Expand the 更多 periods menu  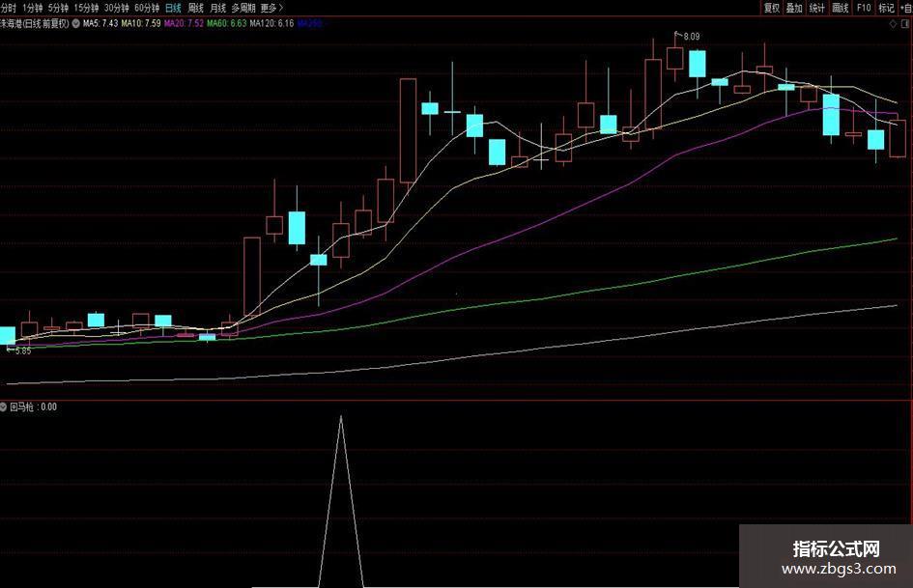tap(271, 8)
